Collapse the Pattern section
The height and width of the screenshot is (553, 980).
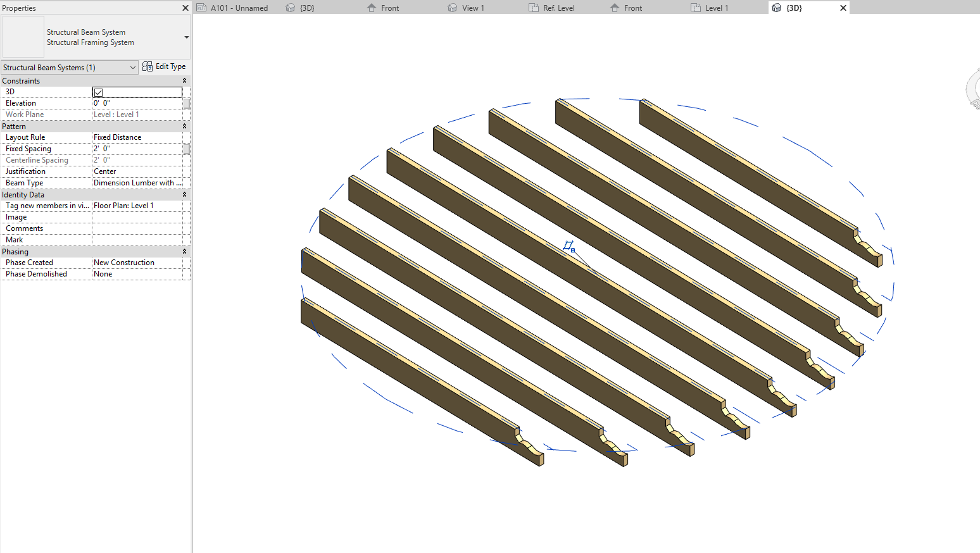point(184,126)
